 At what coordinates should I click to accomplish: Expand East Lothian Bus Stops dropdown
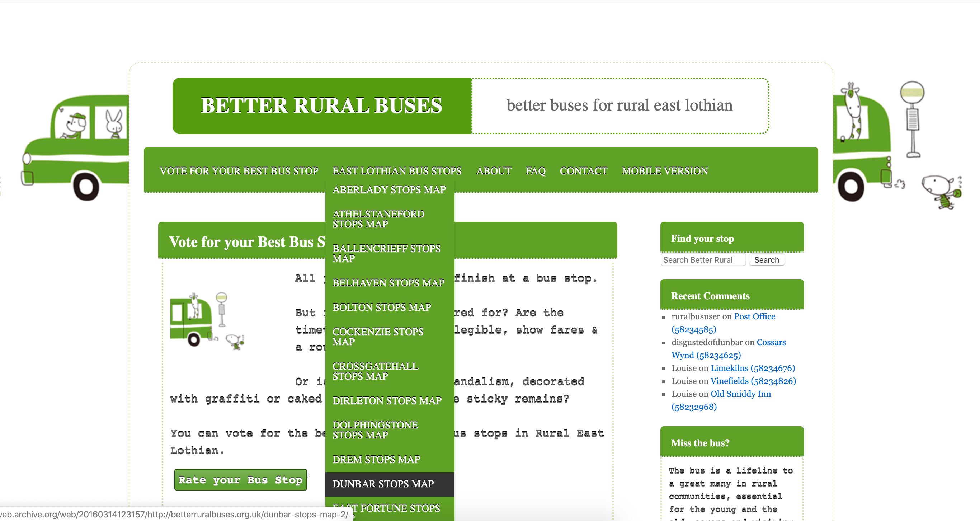(x=397, y=171)
